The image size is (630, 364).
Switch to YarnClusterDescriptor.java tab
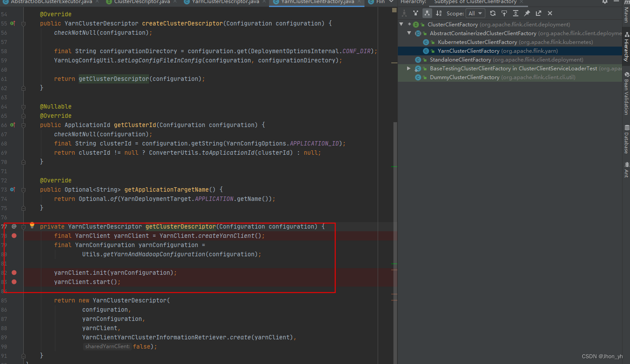[226, 2]
